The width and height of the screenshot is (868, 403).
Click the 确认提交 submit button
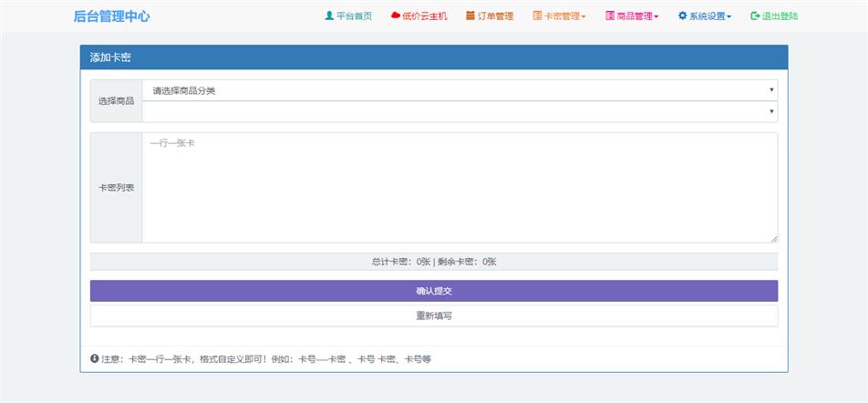[434, 291]
